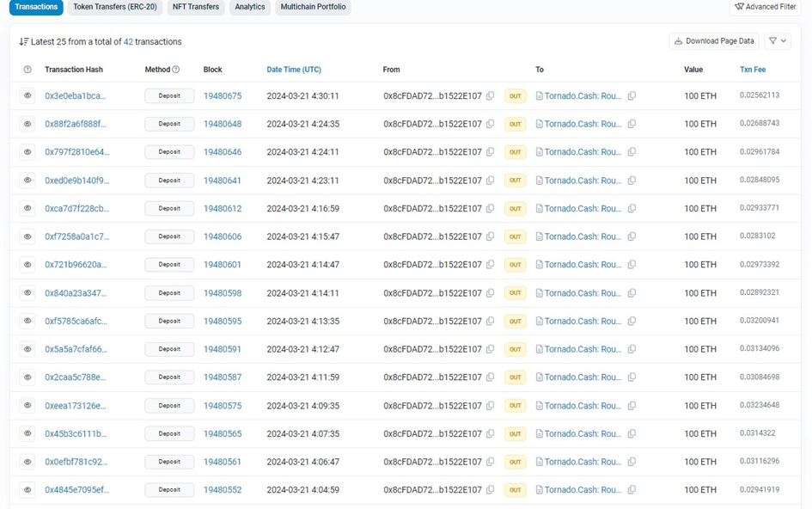The height and width of the screenshot is (509, 812).
Task: Open Tornado.Cash Router link in block 19480601 row
Action: coord(583,264)
